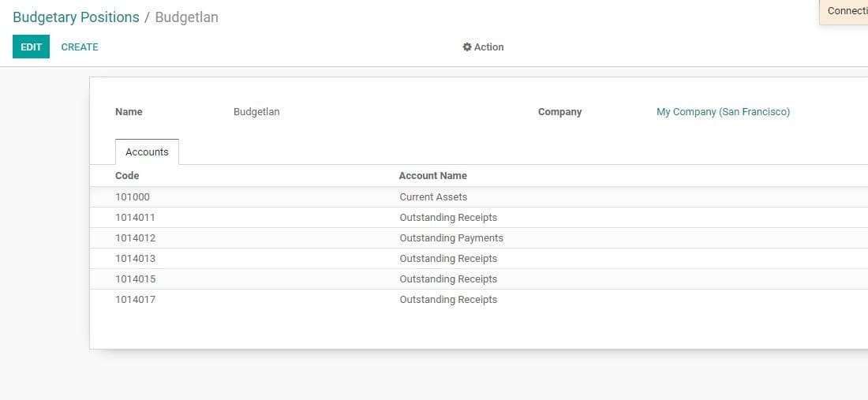
Task: Go back to Budgetary Positions breadcrumb
Action: [76, 17]
